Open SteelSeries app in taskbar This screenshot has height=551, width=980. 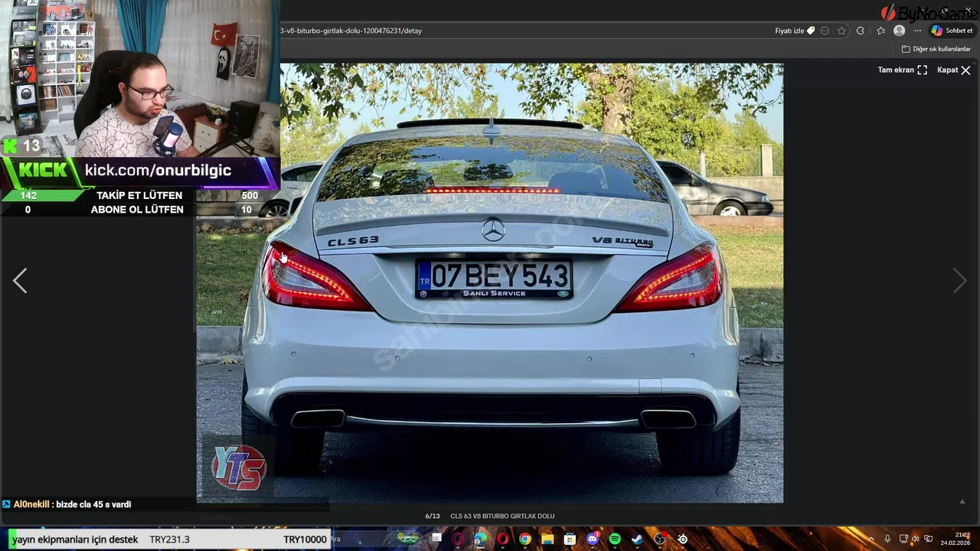681,539
